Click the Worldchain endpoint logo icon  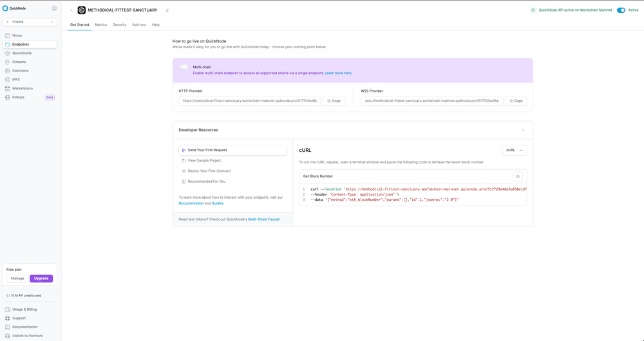(x=82, y=10)
